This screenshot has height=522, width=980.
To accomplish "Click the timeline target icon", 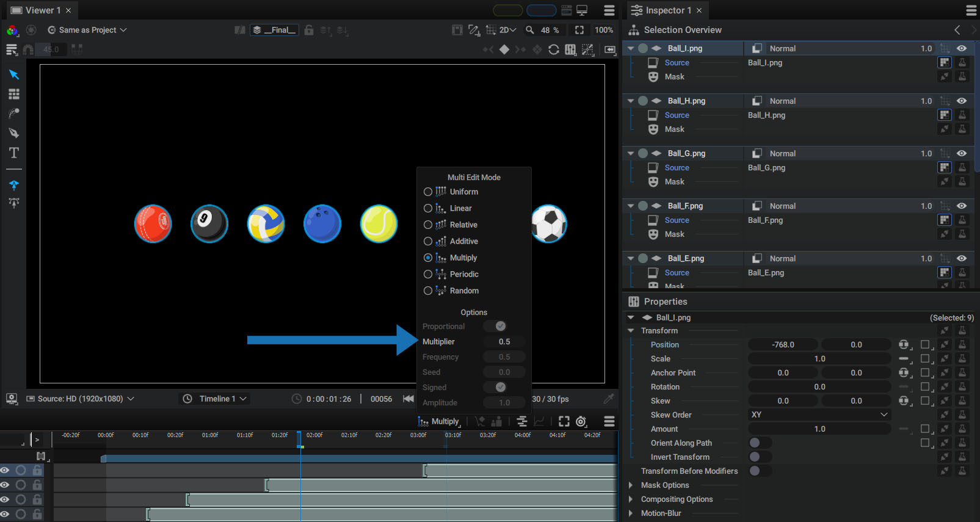I will coord(581,421).
